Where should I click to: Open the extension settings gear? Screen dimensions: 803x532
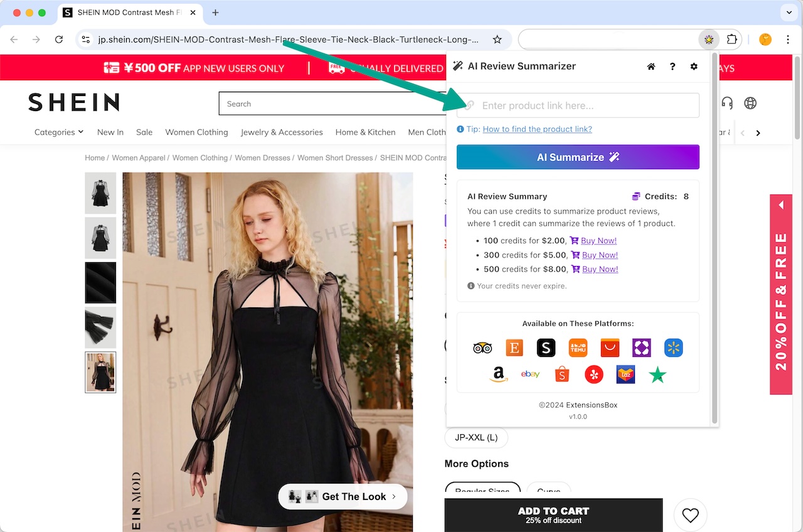(694, 66)
